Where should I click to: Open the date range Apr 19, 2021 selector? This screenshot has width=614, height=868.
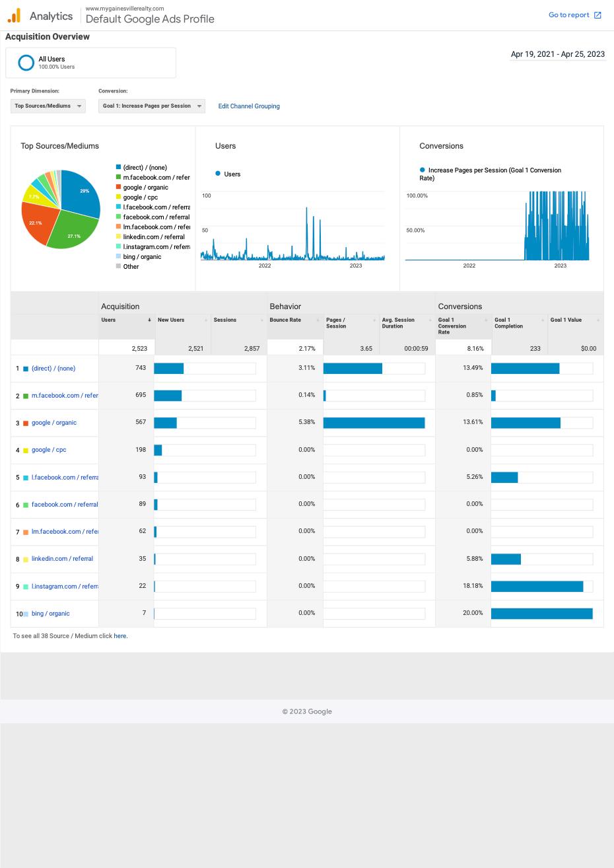(558, 54)
